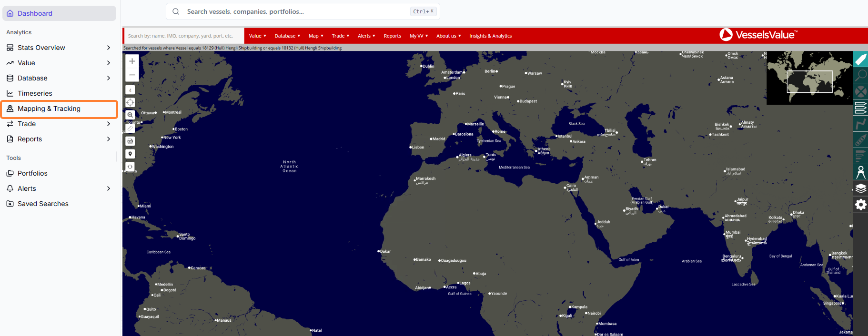868x336 pixels.
Task: Open the About us dropdown
Action: click(x=449, y=36)
